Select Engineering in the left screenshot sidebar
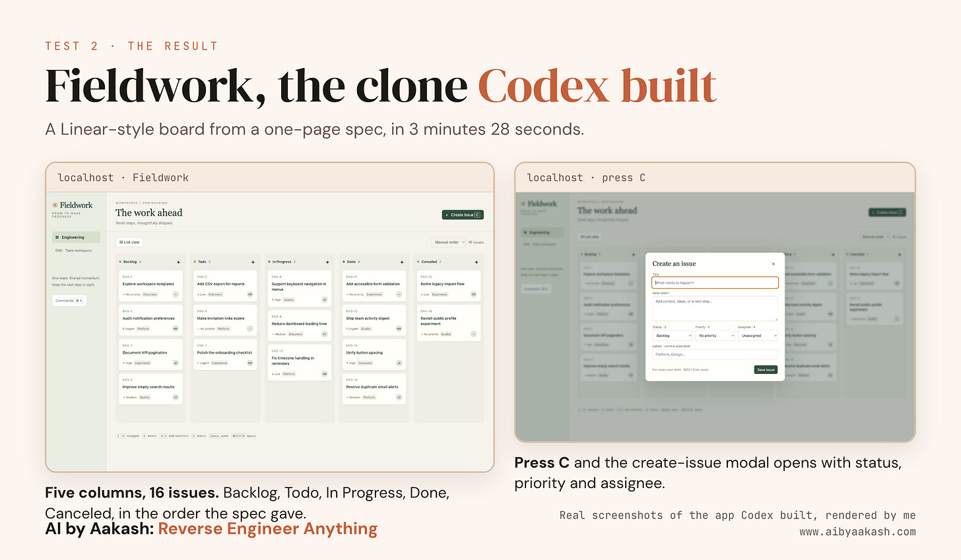The height and width of the screenshot is (560, 961). [x=76, y=237]
